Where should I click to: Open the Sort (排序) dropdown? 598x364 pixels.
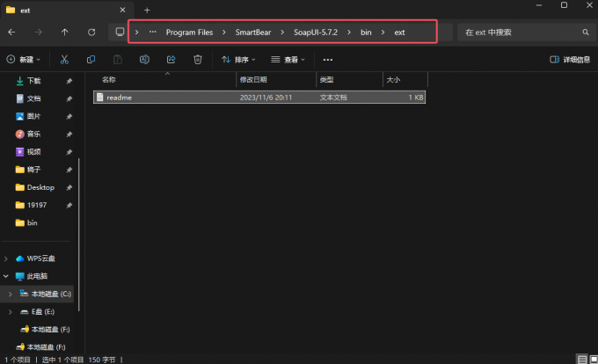tap(238, 60)
